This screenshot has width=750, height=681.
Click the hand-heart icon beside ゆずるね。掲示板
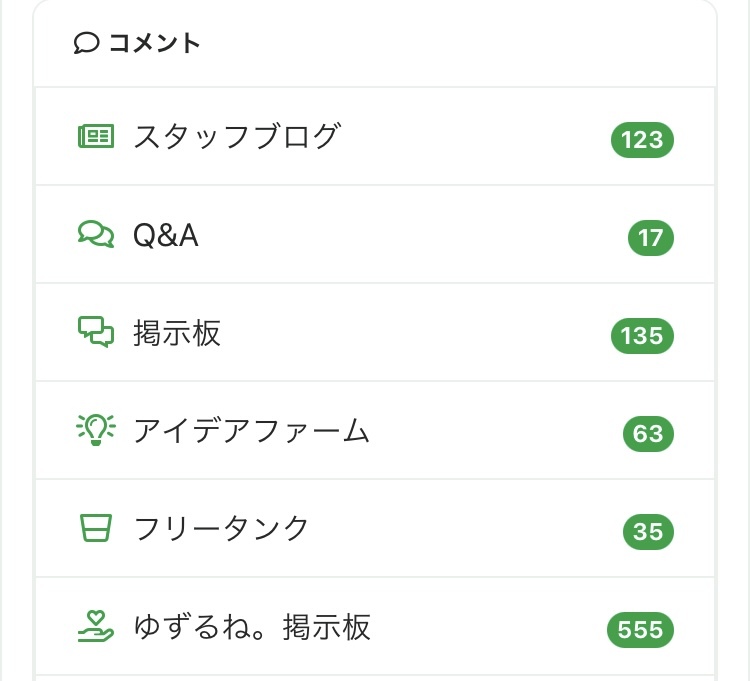coord(96,626)
